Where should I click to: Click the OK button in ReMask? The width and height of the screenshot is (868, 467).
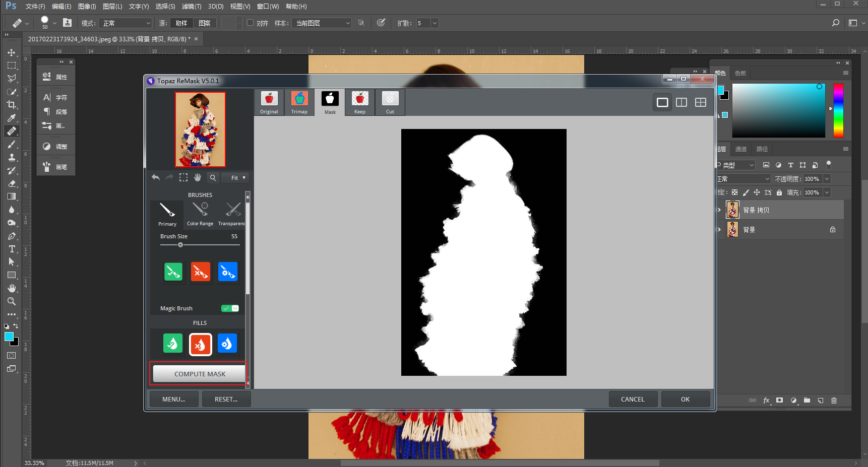point(686,399)
